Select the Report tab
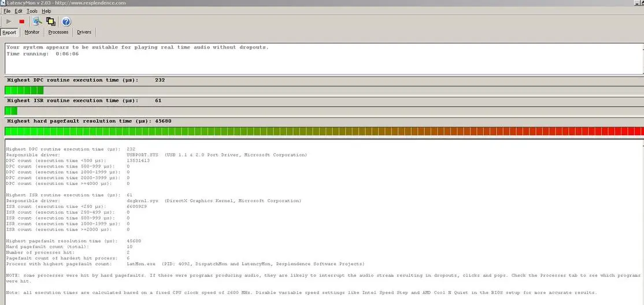 (x=9, y=32)
